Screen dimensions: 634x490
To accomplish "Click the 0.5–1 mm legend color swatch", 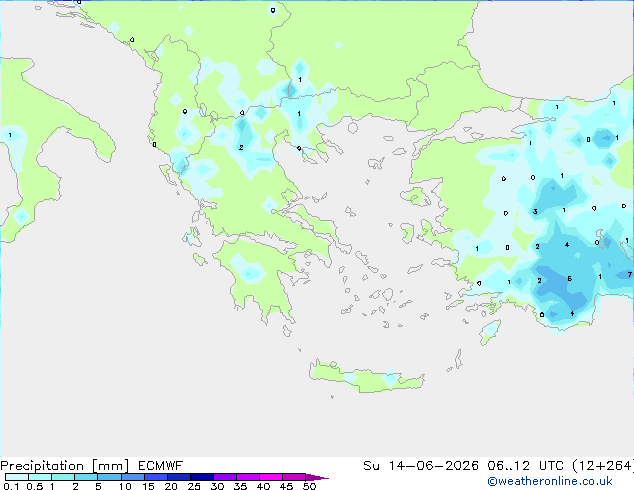I will 40,477.
